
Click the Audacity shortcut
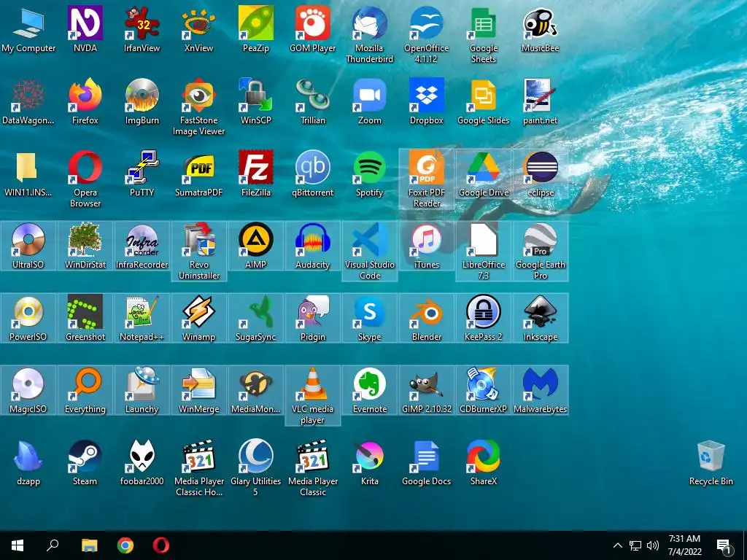(x=312, y=246)
